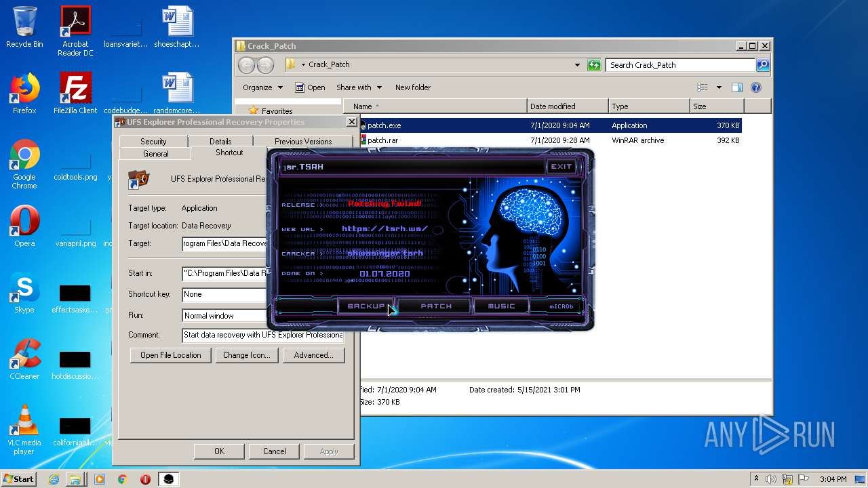Click Back arrow in Crack_Patch window

pos(246,65)
